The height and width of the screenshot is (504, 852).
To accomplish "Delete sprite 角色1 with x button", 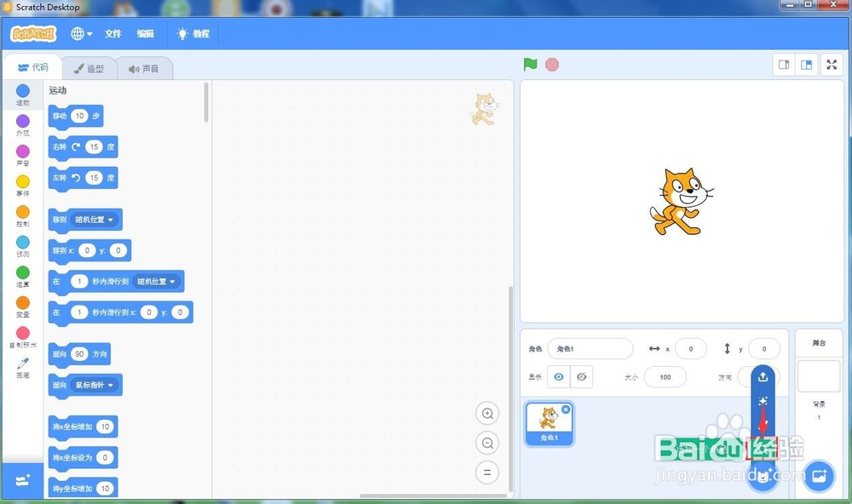I will click(x=566, y=409).
